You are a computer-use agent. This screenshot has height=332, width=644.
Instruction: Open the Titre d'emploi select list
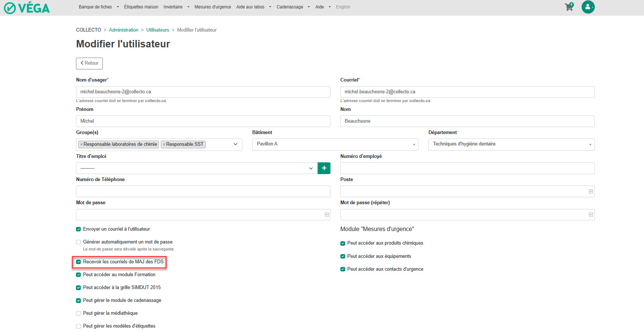pyautogui.click(x=196, y=168)
